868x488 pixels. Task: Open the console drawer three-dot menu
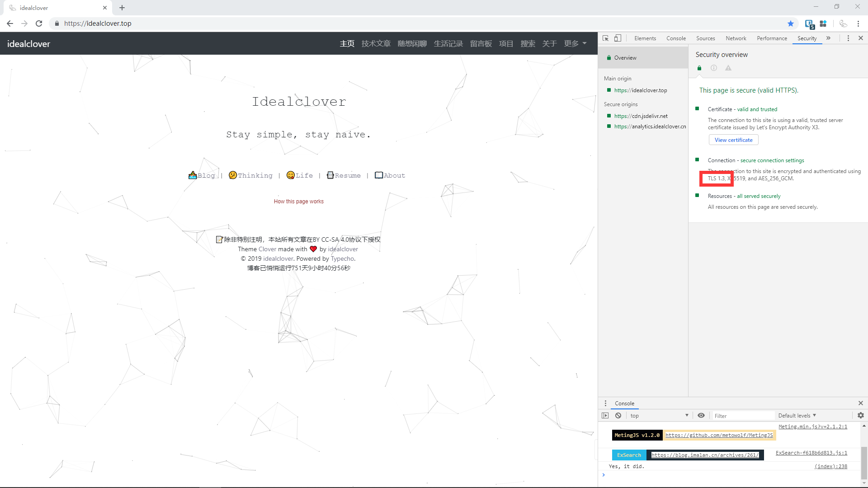coord(605,404)
